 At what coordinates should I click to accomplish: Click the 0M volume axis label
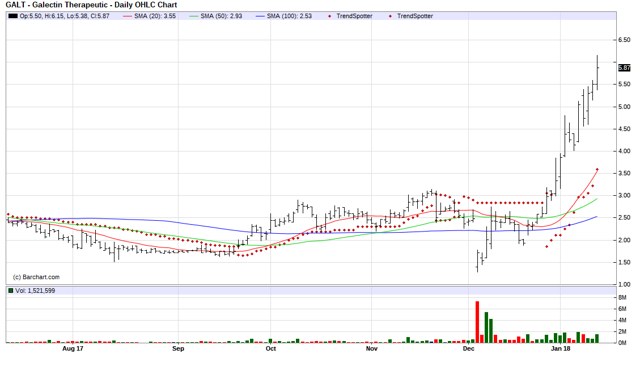pyautogui.click(x=622, y=343)
